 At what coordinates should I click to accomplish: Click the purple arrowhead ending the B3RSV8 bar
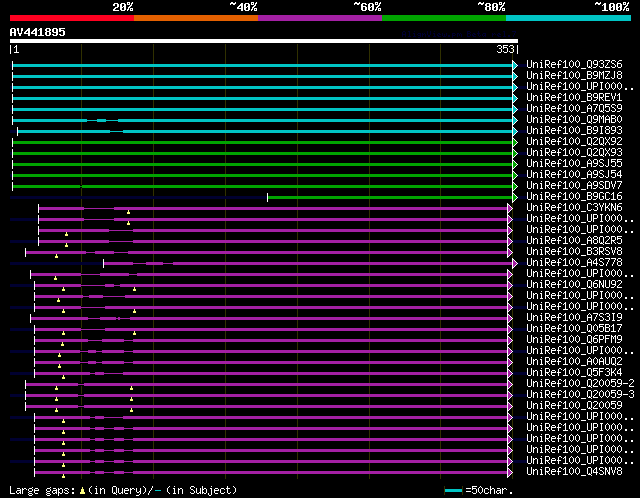tap(510, 253)
